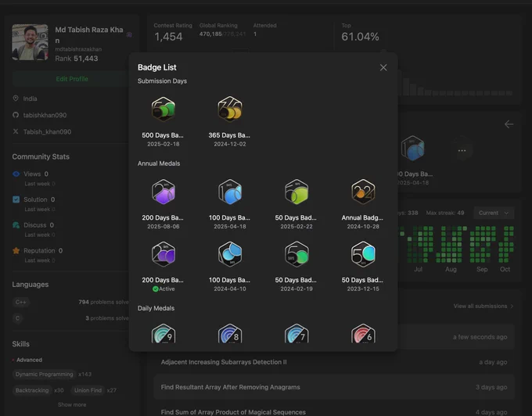Click the Annual Medals heading

[x=159, y=163]
